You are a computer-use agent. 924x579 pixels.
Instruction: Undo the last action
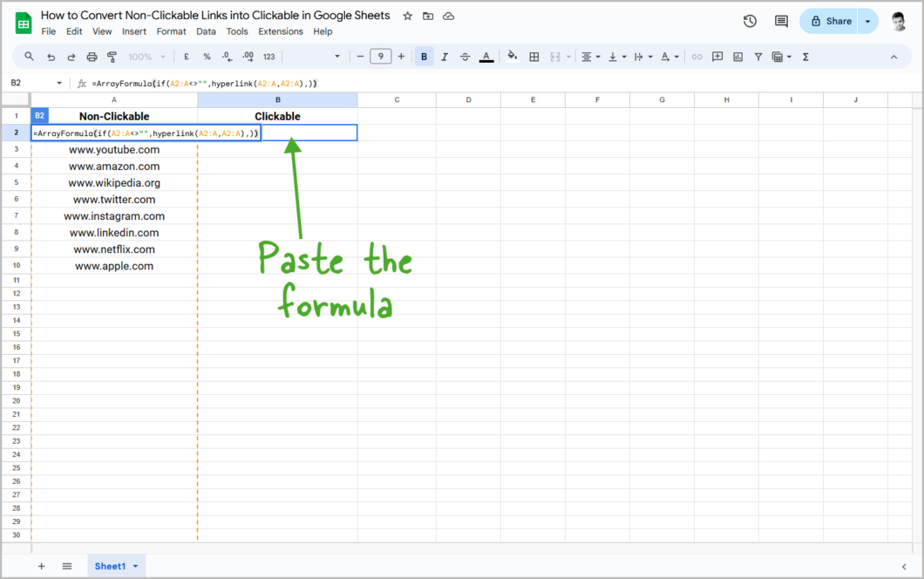click(x=51, y=57)
